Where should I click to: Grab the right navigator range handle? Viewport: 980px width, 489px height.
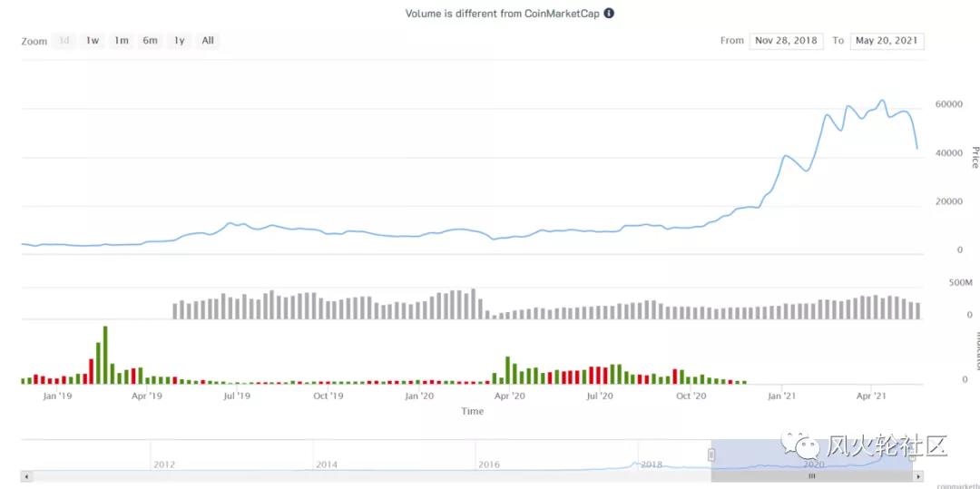(912, 455)
